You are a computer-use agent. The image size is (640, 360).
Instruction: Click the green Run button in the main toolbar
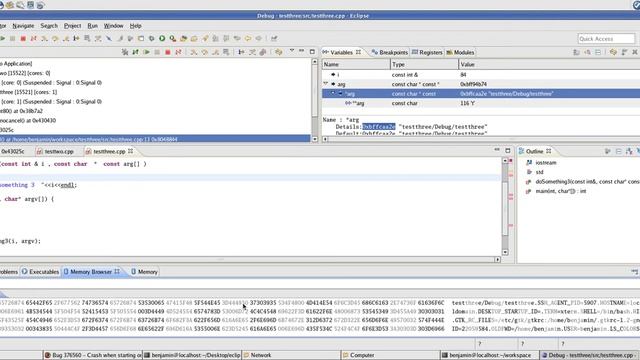[162, 38]
